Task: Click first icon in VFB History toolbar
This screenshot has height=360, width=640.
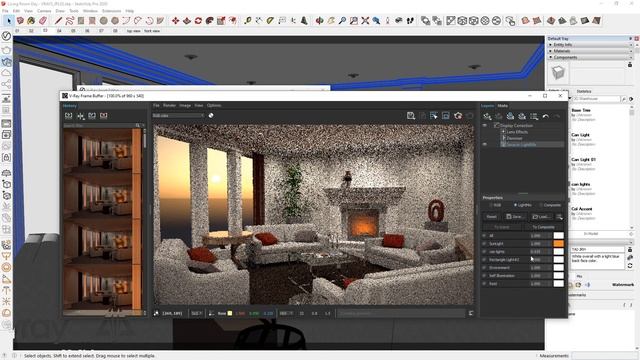Action: point(69,116)
